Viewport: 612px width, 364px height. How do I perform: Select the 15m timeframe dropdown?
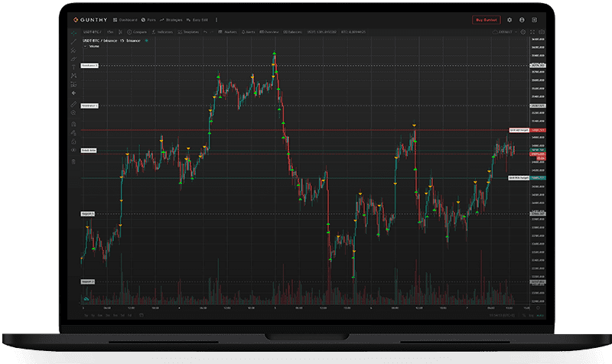coord(112,32)
